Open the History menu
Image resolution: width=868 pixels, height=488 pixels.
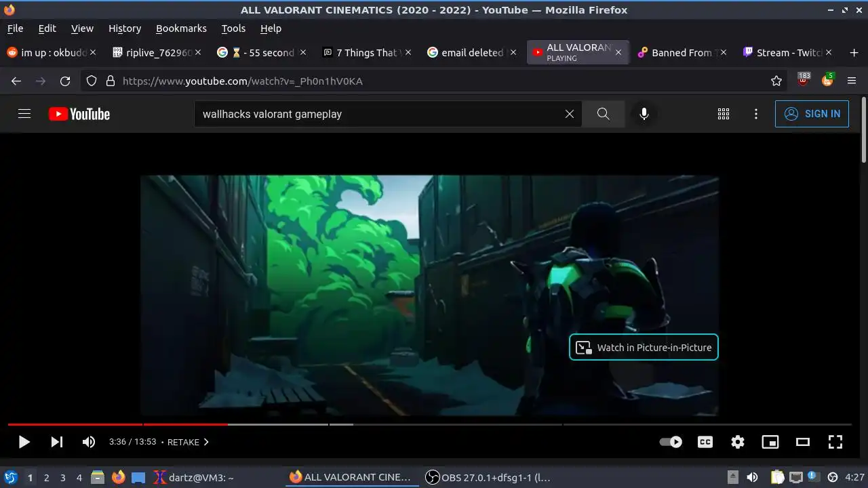pos(125,28)
